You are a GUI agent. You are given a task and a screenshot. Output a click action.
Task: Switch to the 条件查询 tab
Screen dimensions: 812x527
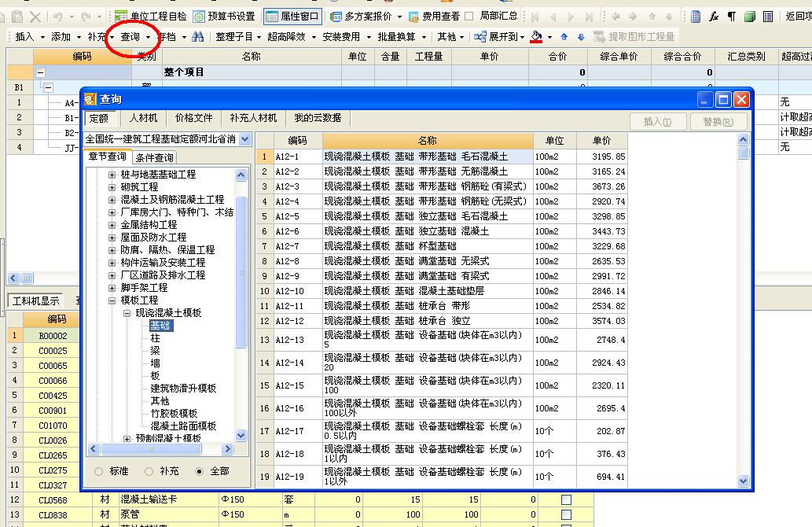coord(154,157)
